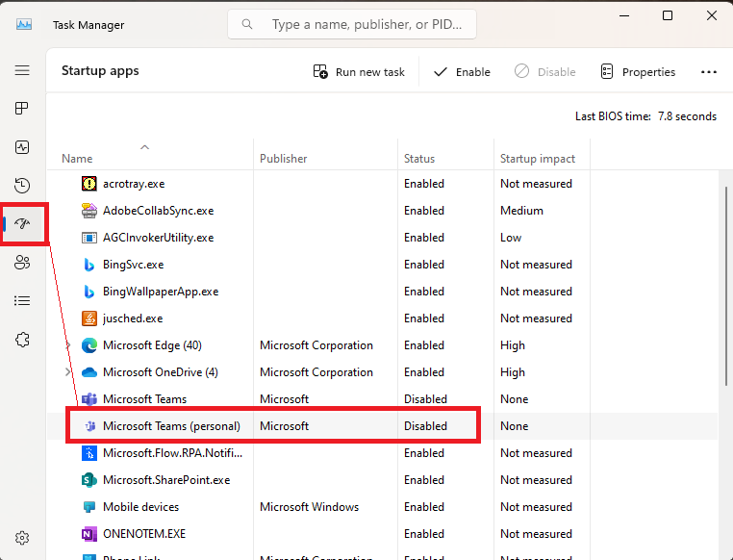Click the ONENOTEM.EXE icon
Image resolution: width=733 pixels, height=560 pixels.
[88, 534]
